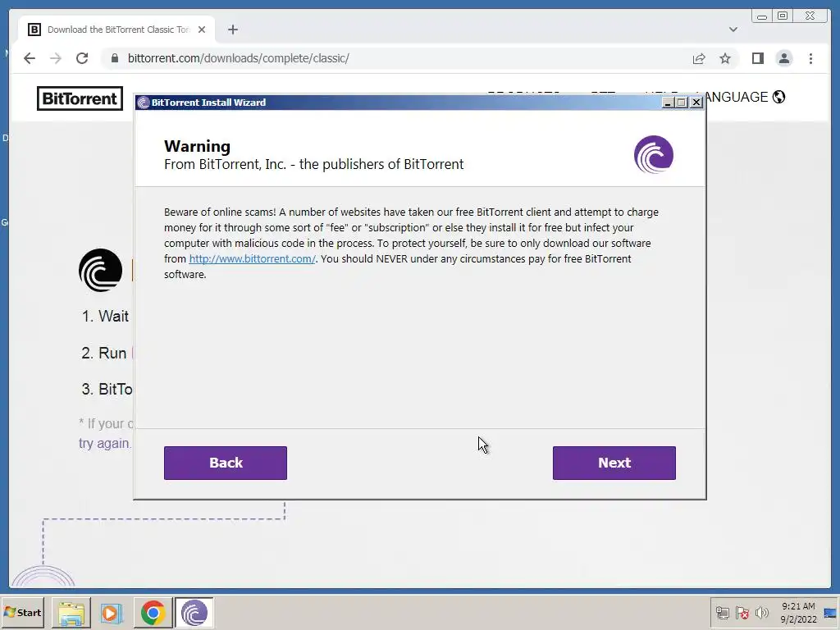Image resolution: width=840 pixels, height=630 pixels.
Task: Open Chrome three-dot menu
Action: 810,58
